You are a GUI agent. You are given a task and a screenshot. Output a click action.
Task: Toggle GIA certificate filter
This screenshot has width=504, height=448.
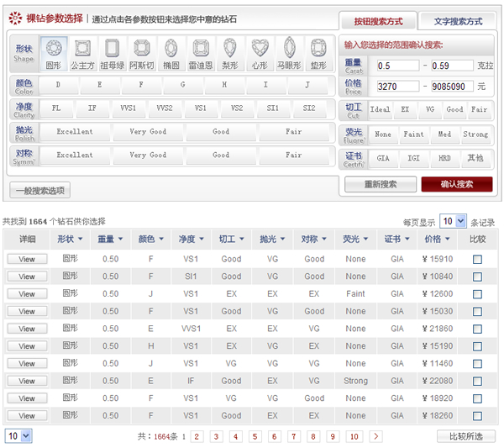383,159
